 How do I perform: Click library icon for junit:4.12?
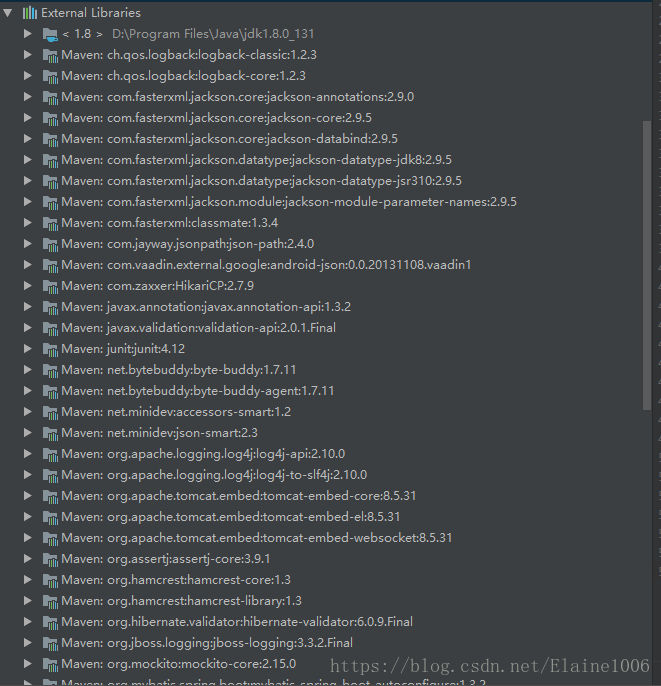(x=50, y=349)
